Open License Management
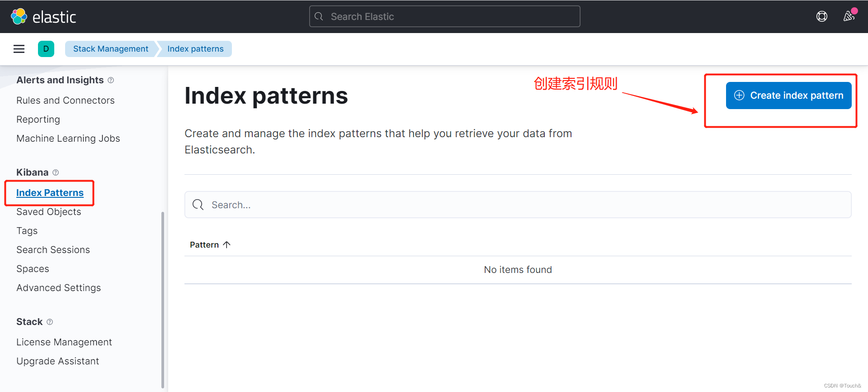Viewport: 868px width, 392px height. point(64,342)
